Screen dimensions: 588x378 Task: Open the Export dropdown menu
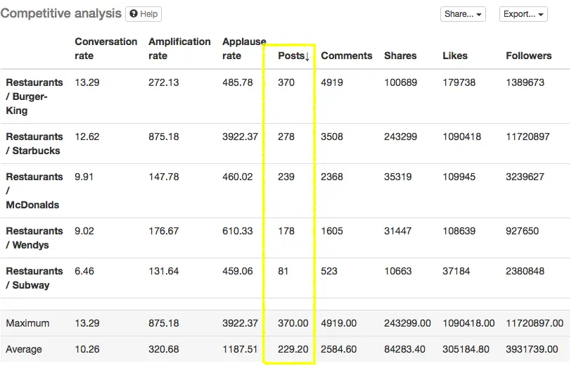coord(523,14)
